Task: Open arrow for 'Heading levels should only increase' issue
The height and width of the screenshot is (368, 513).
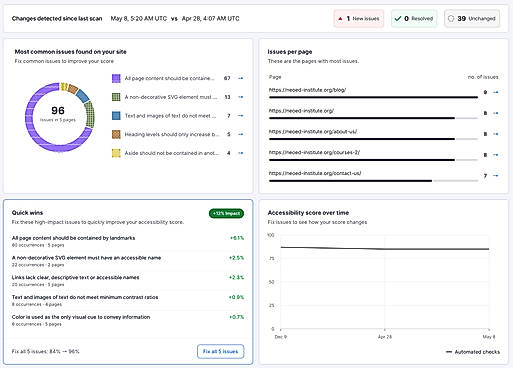Action: pyautogui.click(x=241, y=134)
